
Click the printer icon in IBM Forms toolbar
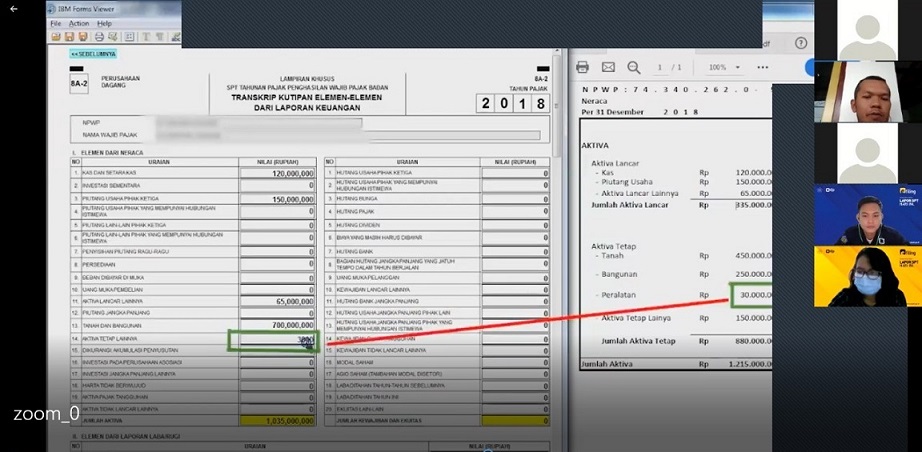coord(99,37)
